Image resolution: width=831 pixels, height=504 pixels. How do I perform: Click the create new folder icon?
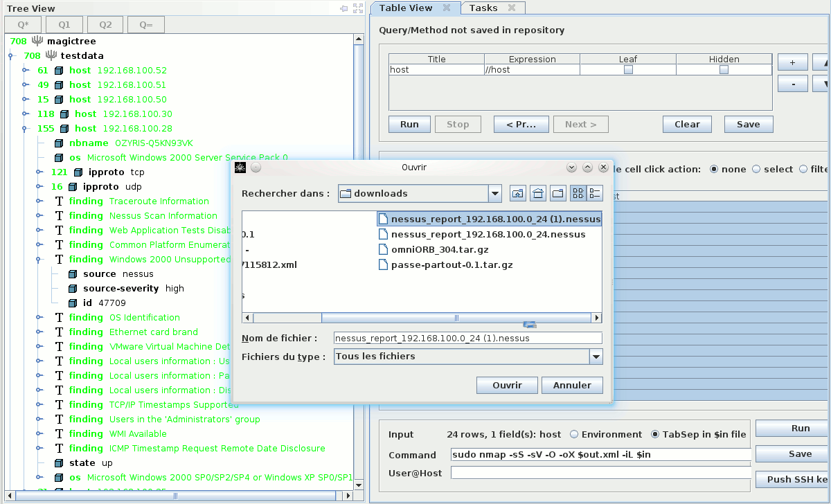click(557, 194)
